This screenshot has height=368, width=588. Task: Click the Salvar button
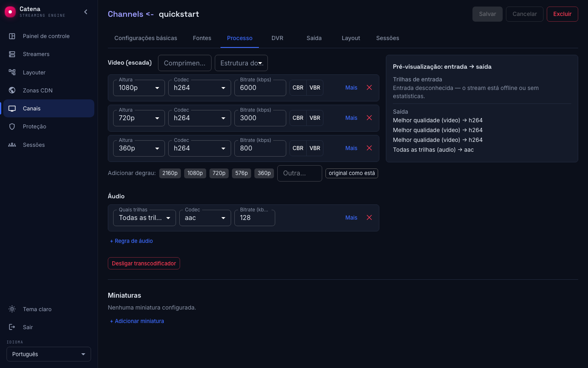pyautogui.click(x=488, y=14)
